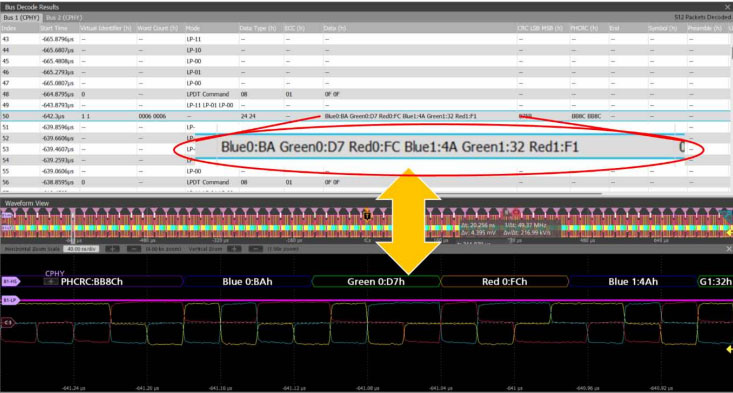Click the C3 channel handle on waveform

(x=8, y=322)
